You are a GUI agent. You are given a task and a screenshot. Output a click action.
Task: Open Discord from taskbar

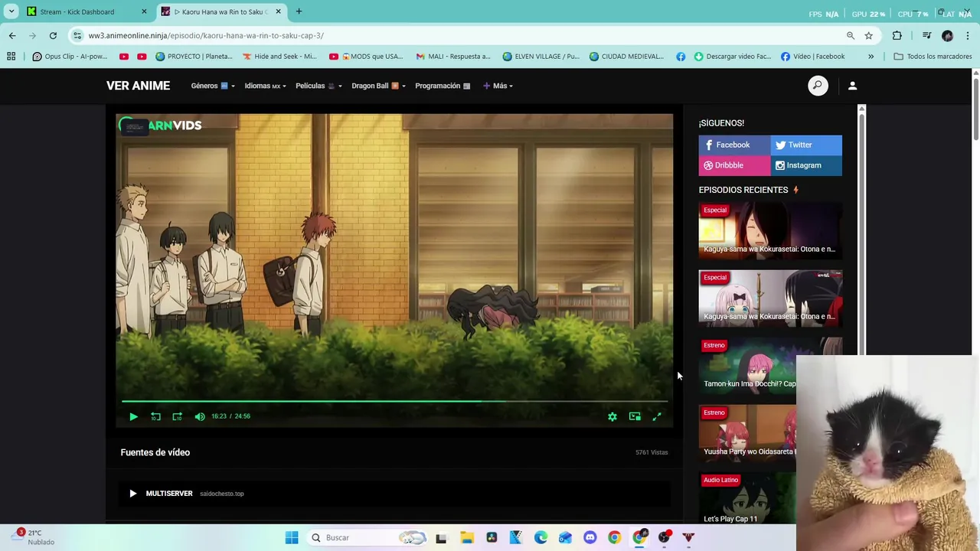(x=590, y=537)
